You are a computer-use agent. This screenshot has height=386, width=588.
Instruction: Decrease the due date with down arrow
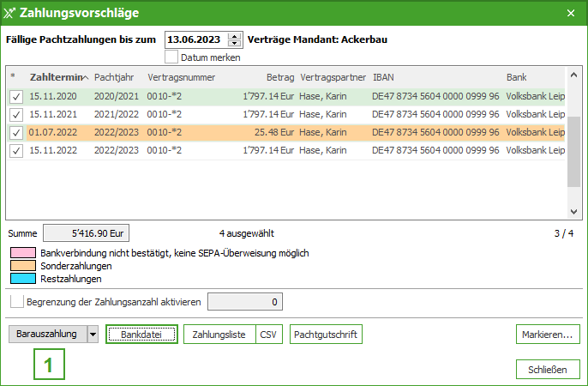point(235,44)
